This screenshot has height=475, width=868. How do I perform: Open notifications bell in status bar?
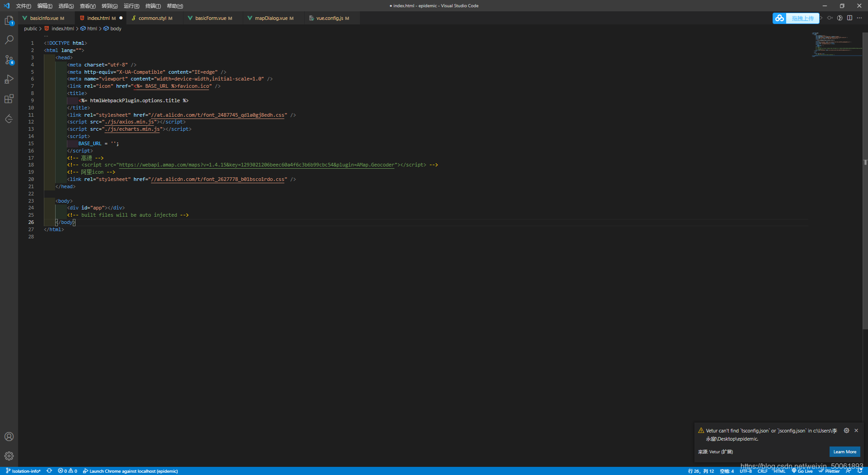click(859, 471)
